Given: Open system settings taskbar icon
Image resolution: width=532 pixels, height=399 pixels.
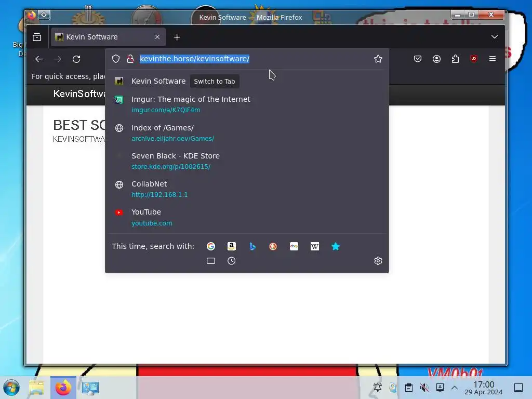Looking at the screenshot, I should 90,388.
